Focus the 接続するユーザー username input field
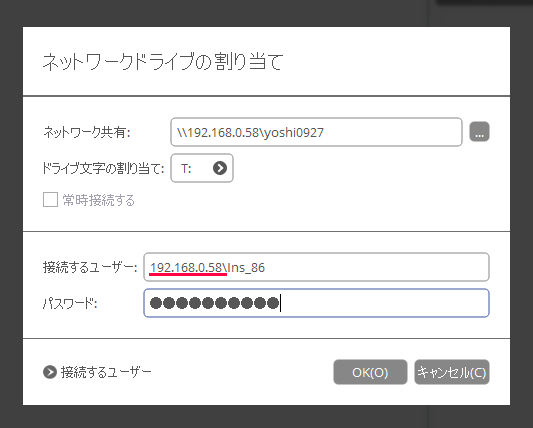The image size is (533, 428). click(316, 267)
